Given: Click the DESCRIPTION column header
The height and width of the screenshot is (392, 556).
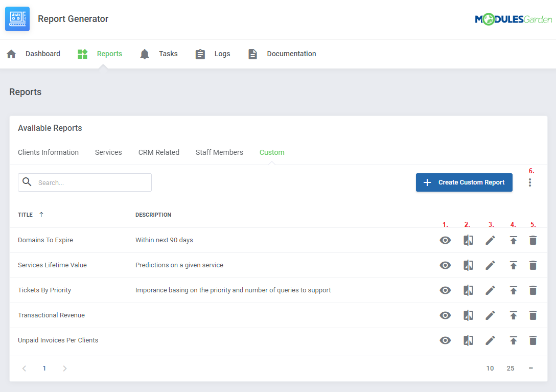Looking at the screenshot, I should 153,215.
